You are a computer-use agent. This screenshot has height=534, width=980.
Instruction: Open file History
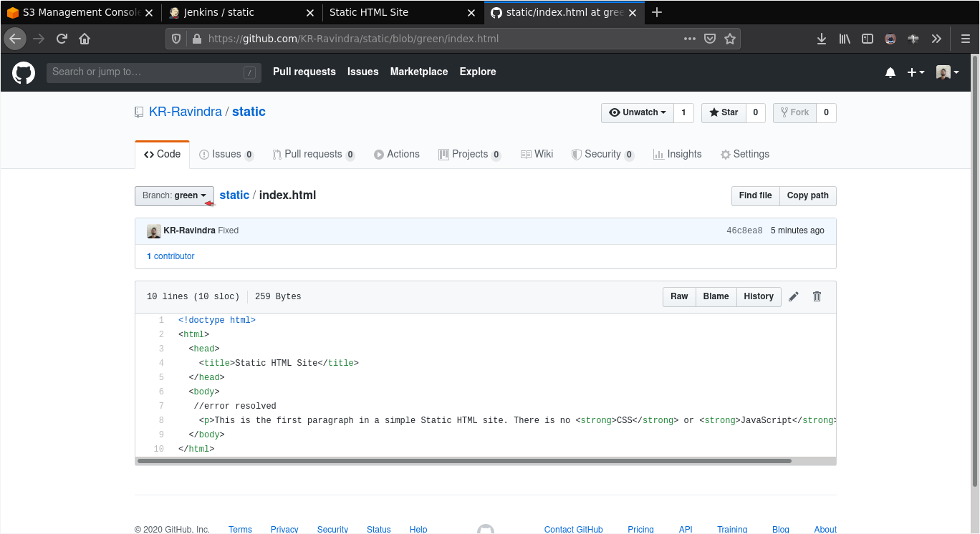(x=758, y=296)
